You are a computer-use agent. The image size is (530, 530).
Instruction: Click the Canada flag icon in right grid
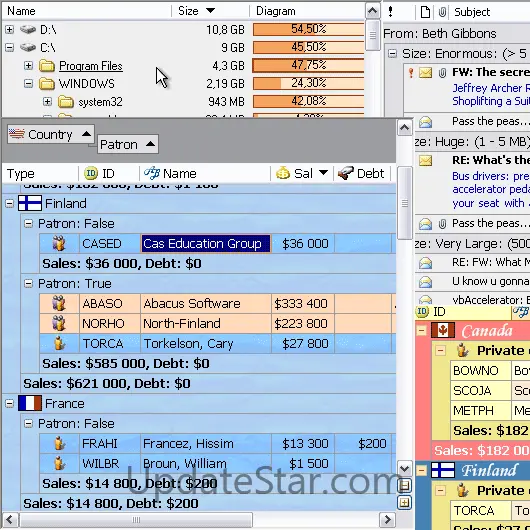pyautogui.click(x=443, y=330)
